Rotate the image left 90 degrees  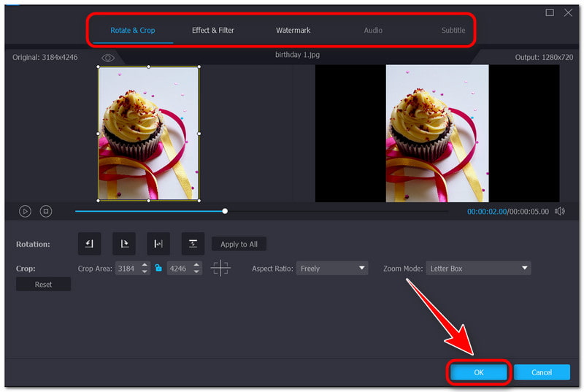pos(89,244)
